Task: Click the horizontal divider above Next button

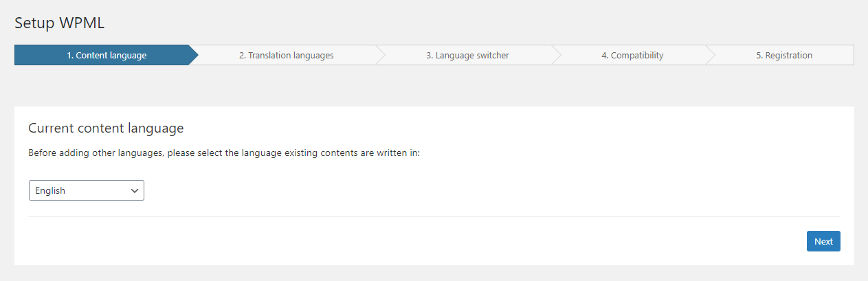Action: (x=434, y=217)
